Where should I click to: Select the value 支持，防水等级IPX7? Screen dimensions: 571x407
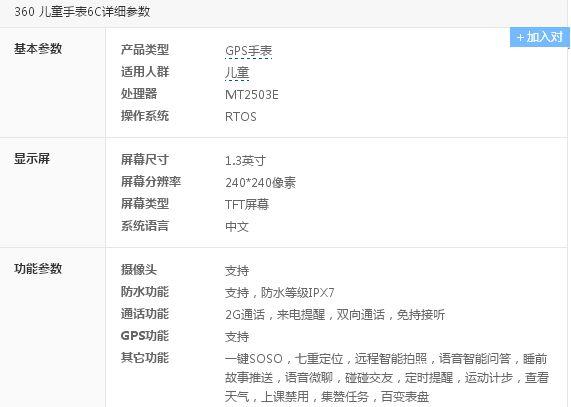[x=280, y=293]
